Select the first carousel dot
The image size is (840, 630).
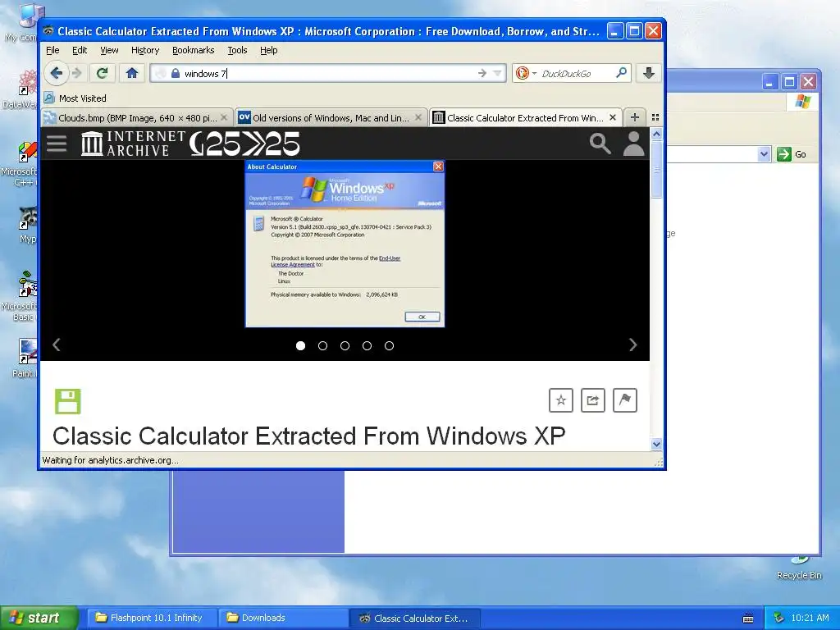(x=300, y=345)
